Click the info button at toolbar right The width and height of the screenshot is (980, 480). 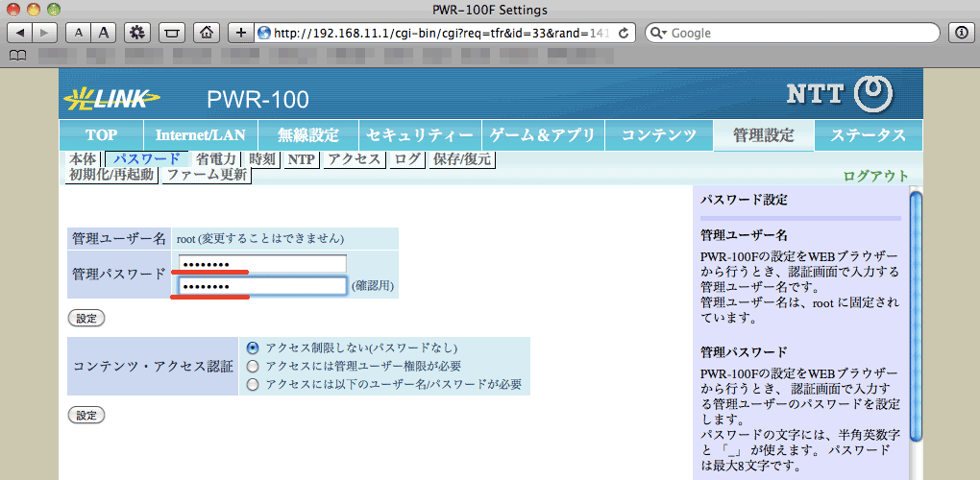coord(962,32)
